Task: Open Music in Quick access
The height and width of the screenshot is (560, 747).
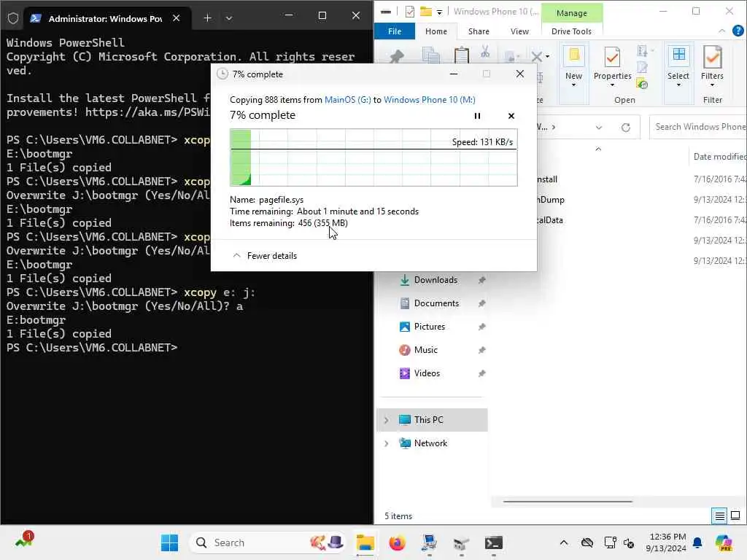Action: 425,350
